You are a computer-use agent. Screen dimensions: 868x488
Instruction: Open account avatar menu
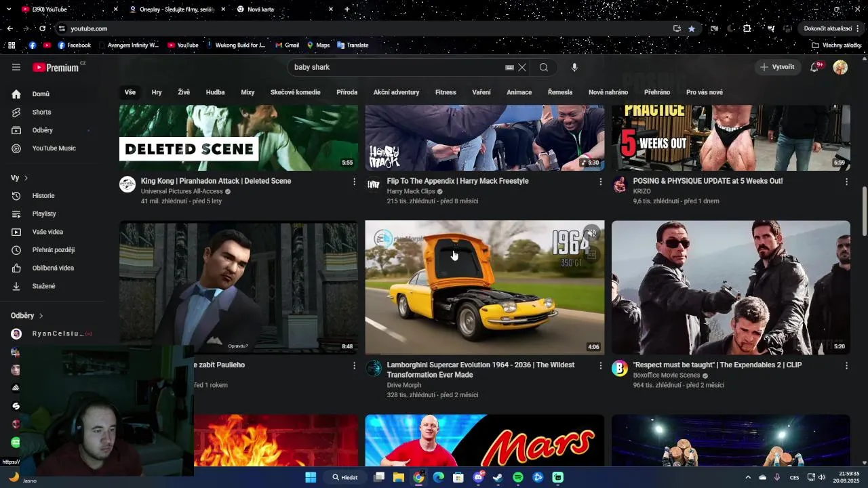840,67
